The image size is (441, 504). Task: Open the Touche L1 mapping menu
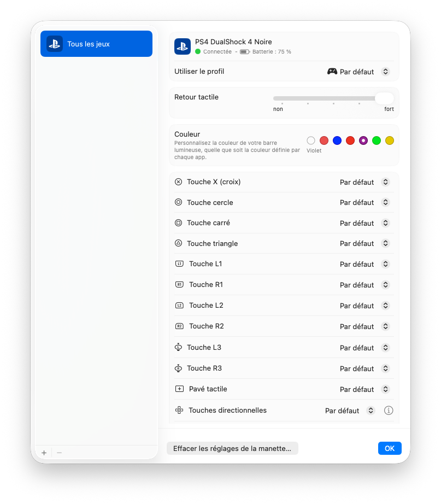(365, 264)
